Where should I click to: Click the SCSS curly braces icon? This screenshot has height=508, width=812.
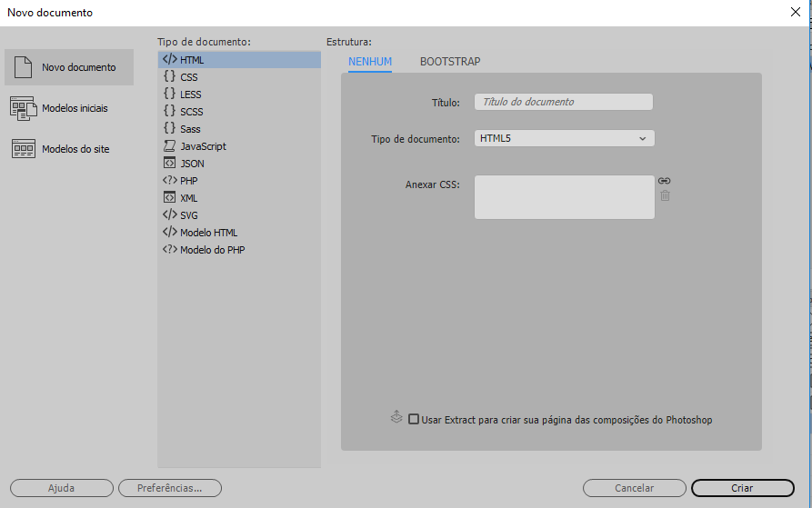[169, 111]
